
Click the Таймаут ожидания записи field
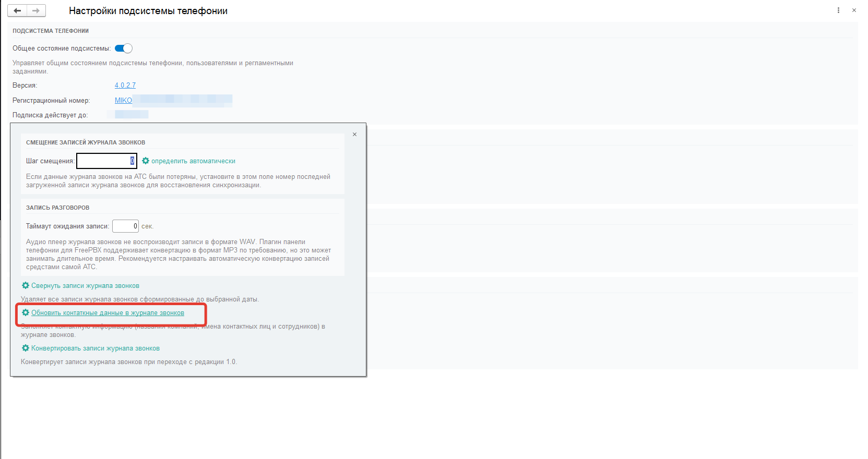[x=125, y=226]
